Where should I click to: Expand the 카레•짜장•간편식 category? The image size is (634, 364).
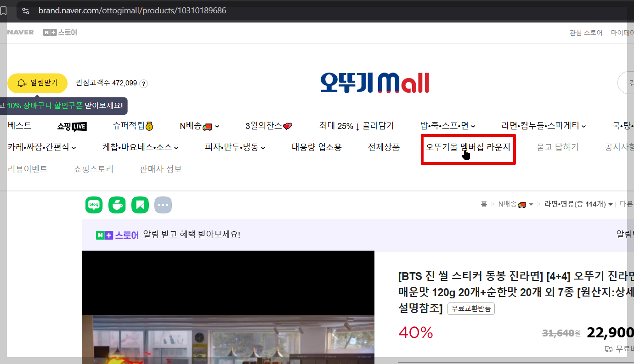tap(42, 147)
